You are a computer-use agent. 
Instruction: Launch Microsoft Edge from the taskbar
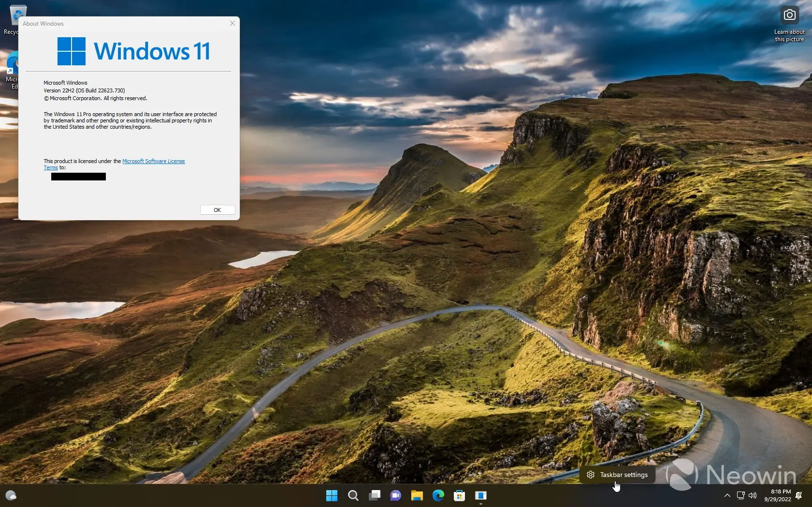pyautogui.click(x=438, y=495)
